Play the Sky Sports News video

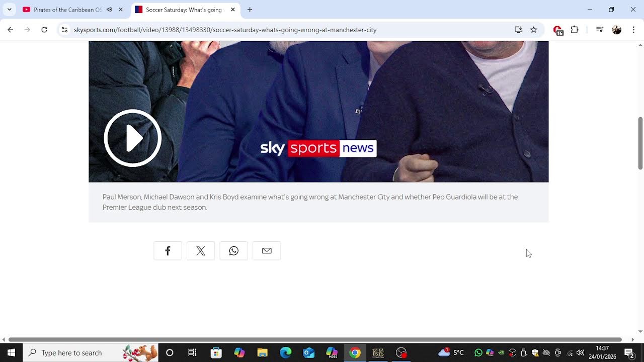click(x=132, y=138)
